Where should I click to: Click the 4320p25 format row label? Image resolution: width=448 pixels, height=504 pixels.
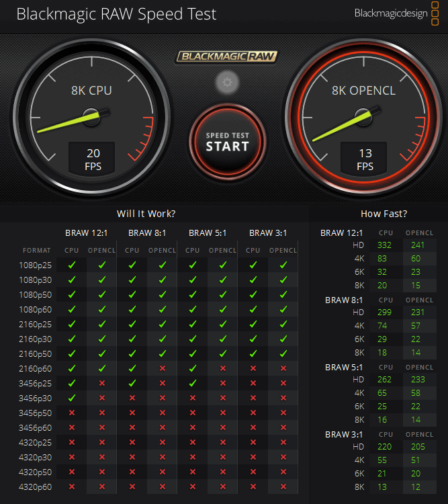36,442
